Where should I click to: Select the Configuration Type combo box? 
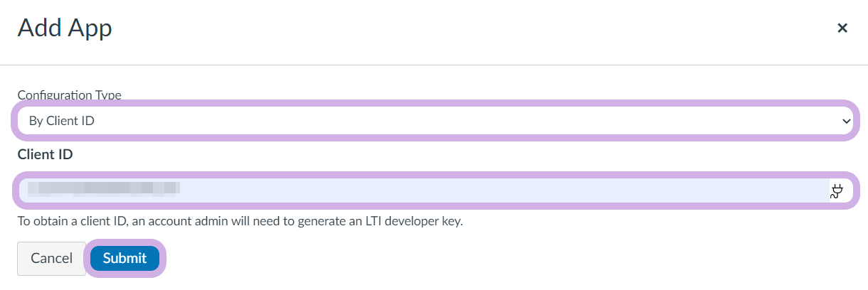(435, 121)
